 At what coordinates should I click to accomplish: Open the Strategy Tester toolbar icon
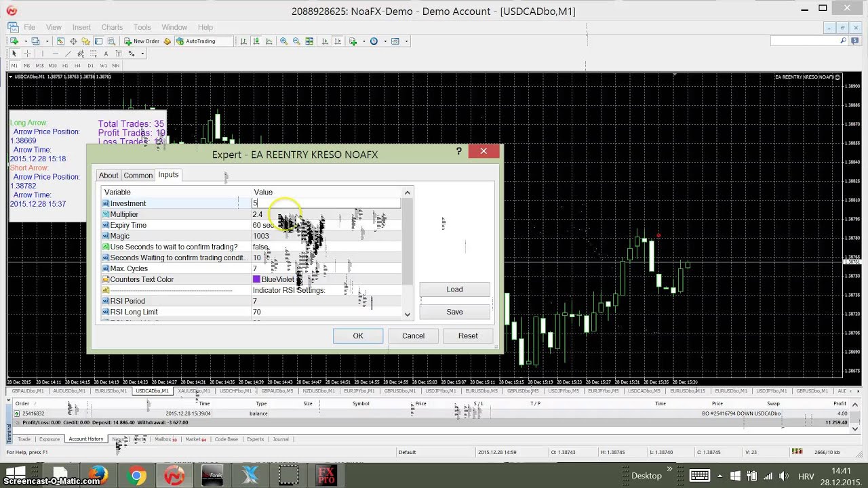pos(111,41)
